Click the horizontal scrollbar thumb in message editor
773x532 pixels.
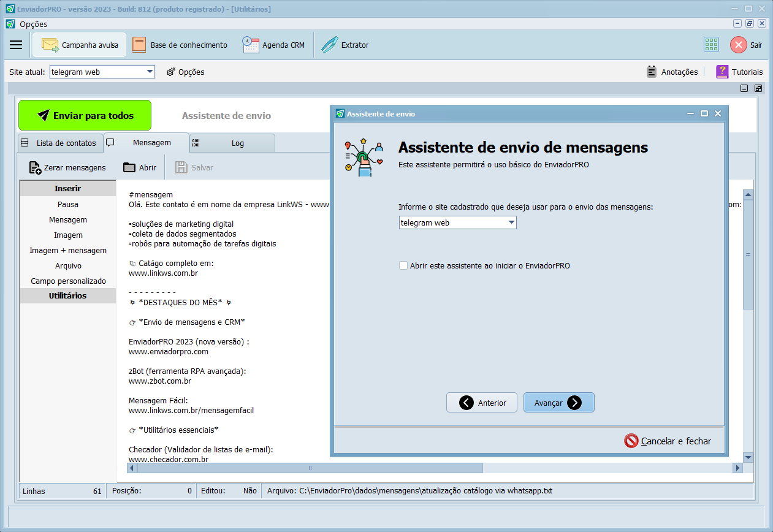point(310,468)
